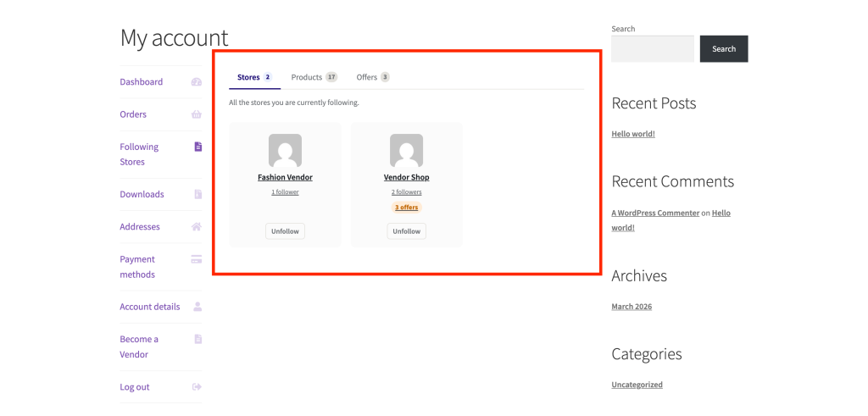Click the Categories heading

(647, 354)
